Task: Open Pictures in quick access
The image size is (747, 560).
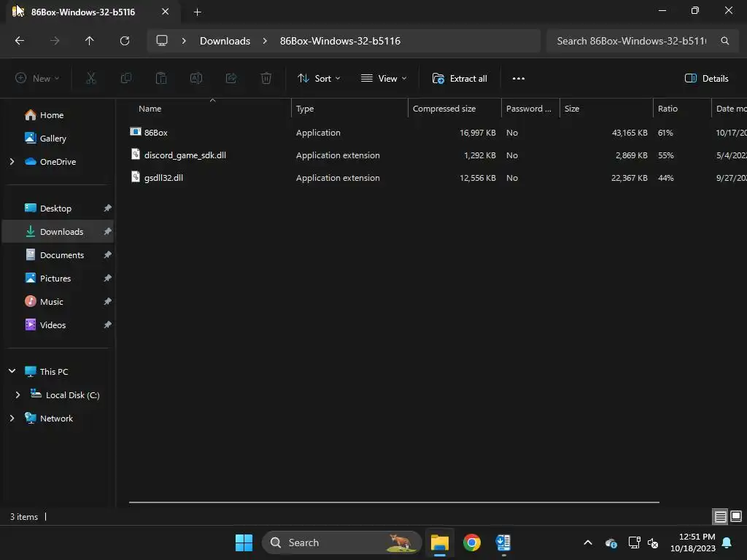Action: tap(58, 278)
